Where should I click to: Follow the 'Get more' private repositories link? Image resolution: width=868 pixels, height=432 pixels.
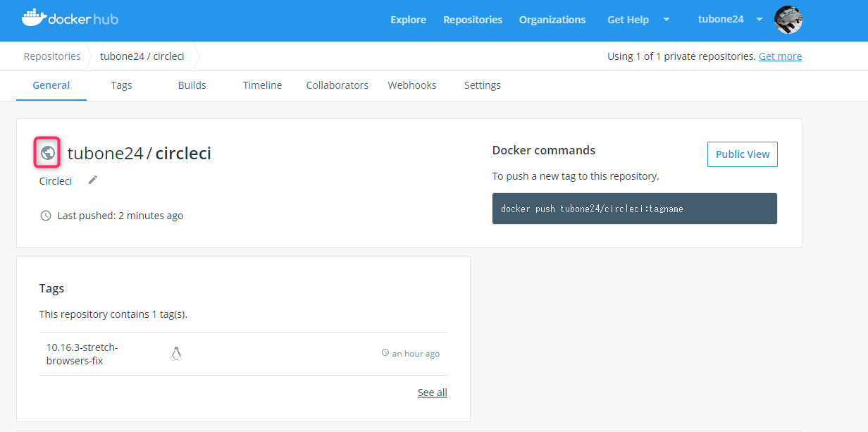pos(780,56)
